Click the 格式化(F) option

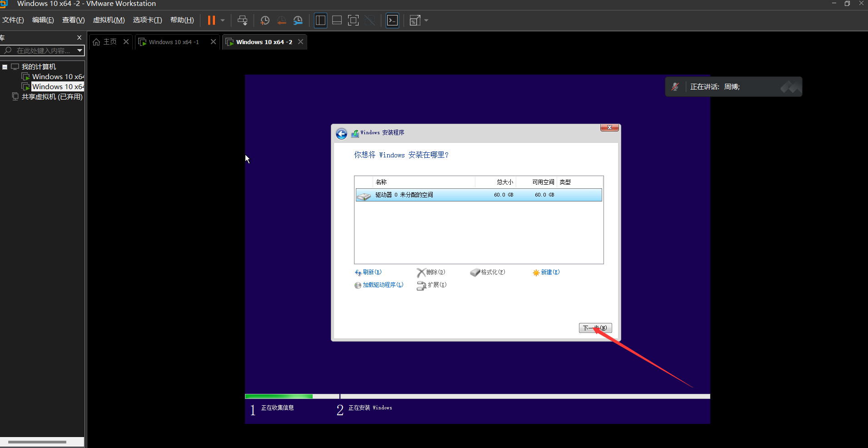(488, 272)
